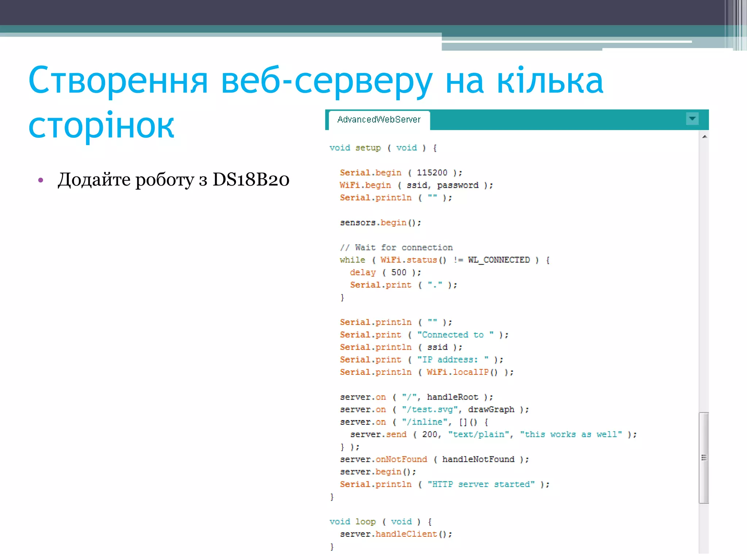Click the line 'sensors.begin();'
Viewport: 747px width, 560px height.
(x=380, y=222)
